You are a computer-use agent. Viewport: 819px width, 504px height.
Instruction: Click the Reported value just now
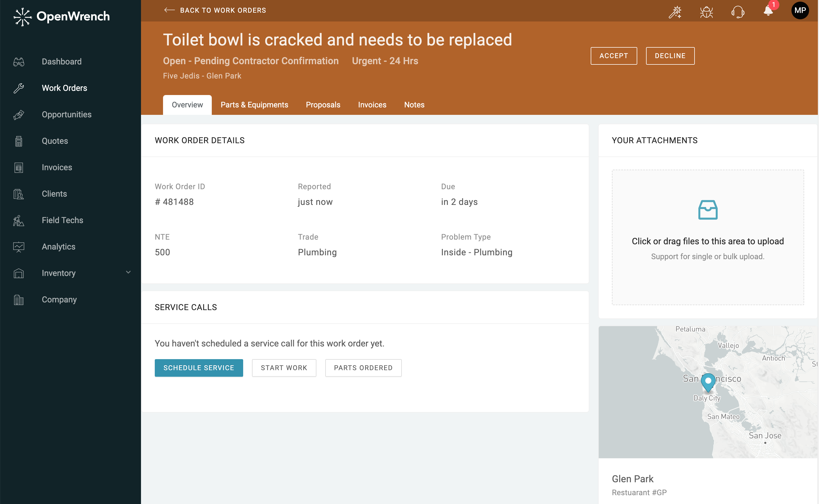point(315,202)
